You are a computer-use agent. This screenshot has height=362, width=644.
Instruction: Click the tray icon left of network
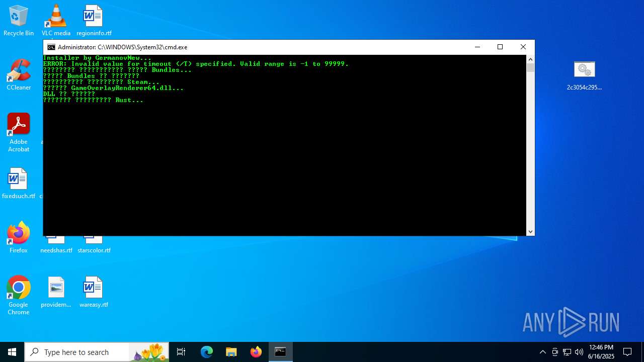(x=555, y=352)
